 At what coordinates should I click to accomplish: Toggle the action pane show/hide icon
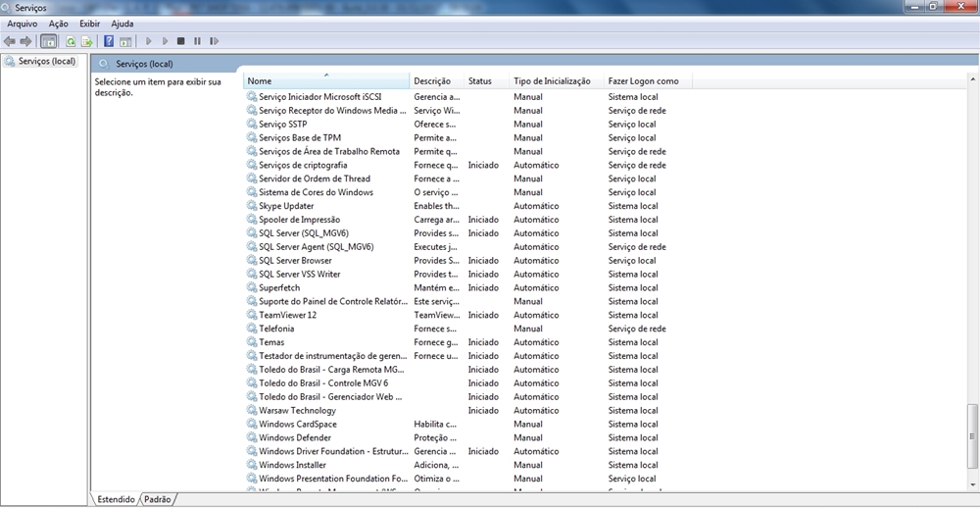[x=125, y=41]
